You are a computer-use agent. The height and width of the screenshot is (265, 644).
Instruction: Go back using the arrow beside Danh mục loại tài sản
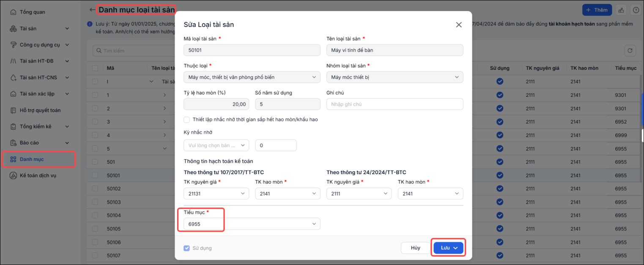click(93, 10)
